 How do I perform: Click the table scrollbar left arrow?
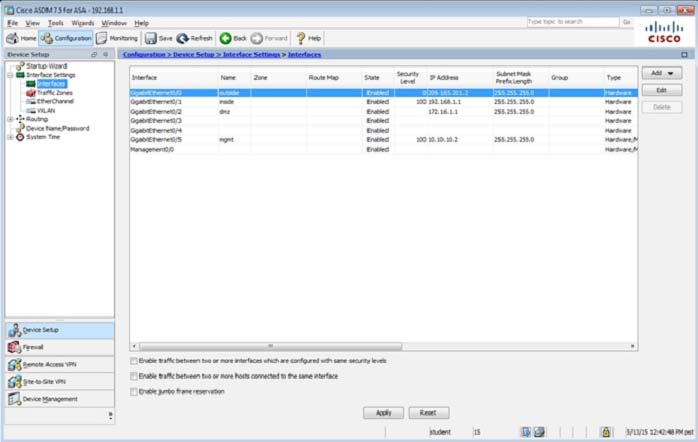134,346
